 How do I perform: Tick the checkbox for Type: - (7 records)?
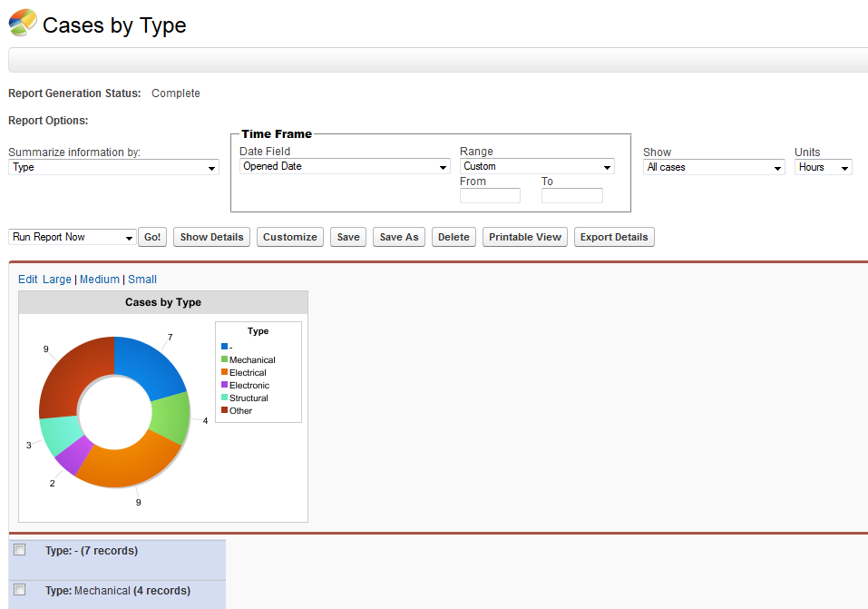pyautogui.click(x=20, y=550)
